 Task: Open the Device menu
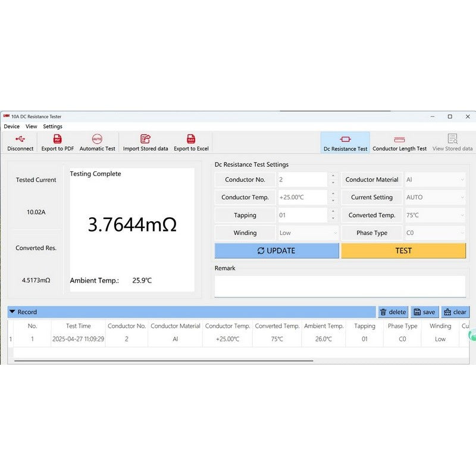click(11, 126)
